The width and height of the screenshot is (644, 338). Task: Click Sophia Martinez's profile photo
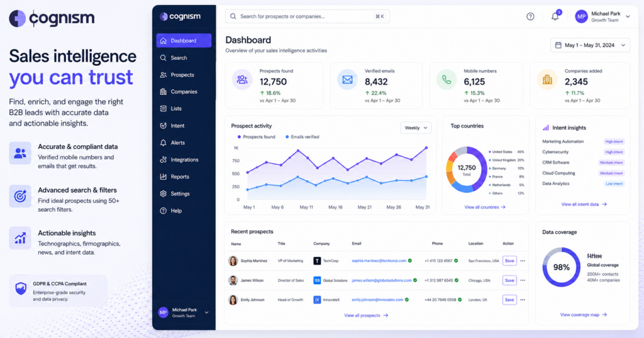coord(233,261)
